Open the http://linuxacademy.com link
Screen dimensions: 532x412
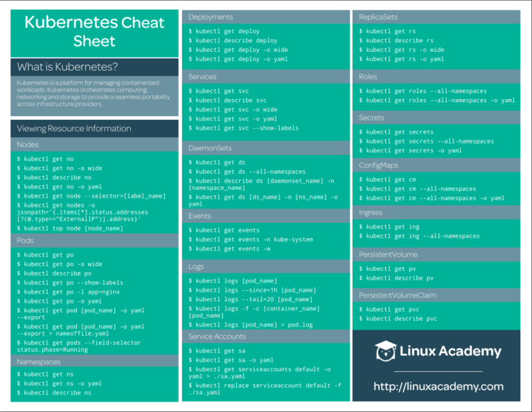pos(438,386)
